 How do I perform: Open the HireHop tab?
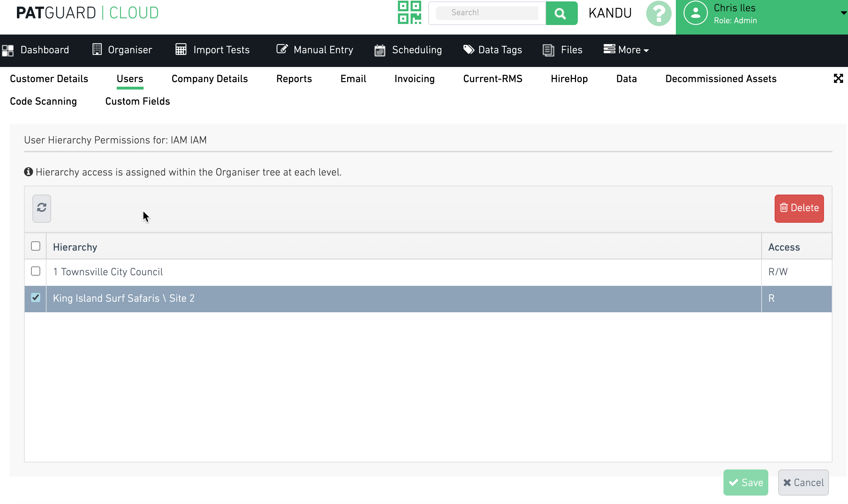click(569, 79)
